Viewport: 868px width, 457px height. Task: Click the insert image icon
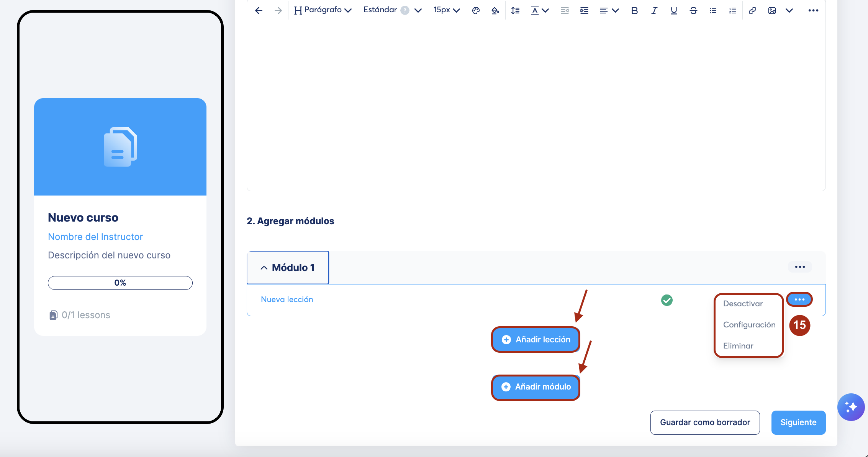tap(772, 11)
